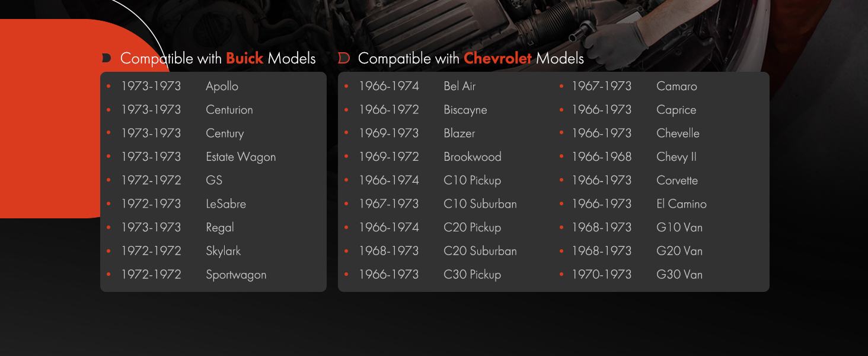Click the Camaro model name
868x356 pixels.
[676, 86]
